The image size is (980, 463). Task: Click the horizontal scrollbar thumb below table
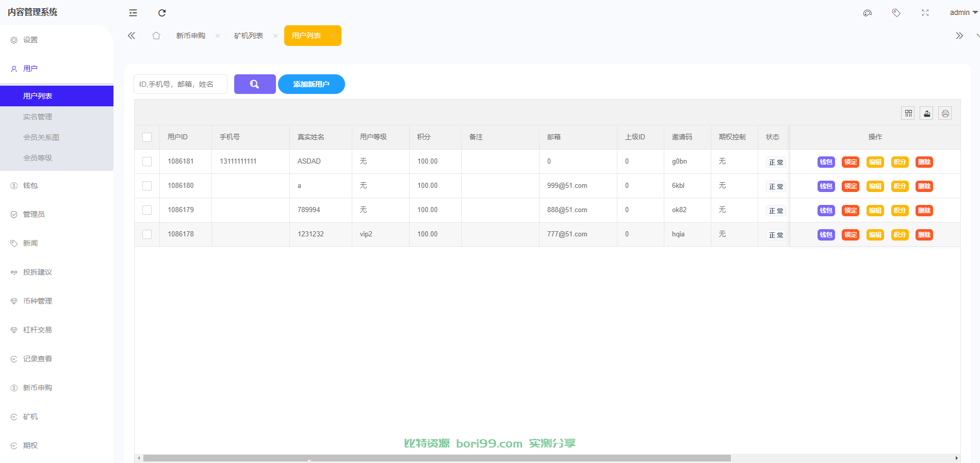click(437, 458)
